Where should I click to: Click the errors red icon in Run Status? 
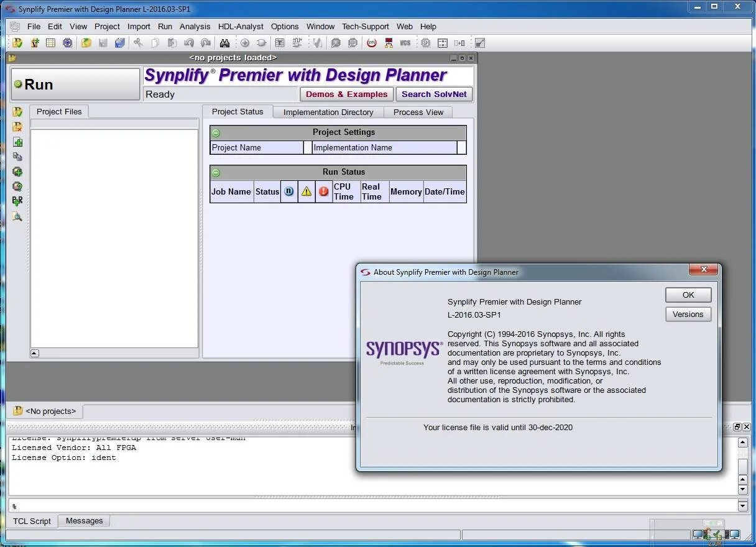(x=323, y=191)
